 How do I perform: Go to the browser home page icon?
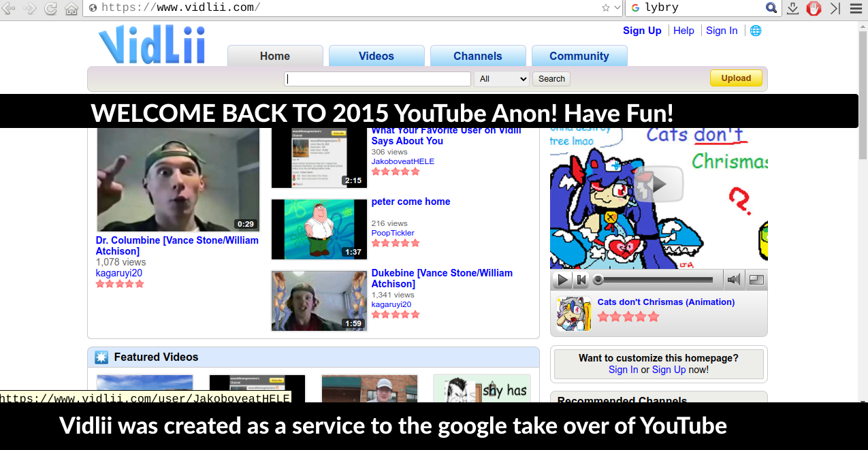(x=71, y=8)
